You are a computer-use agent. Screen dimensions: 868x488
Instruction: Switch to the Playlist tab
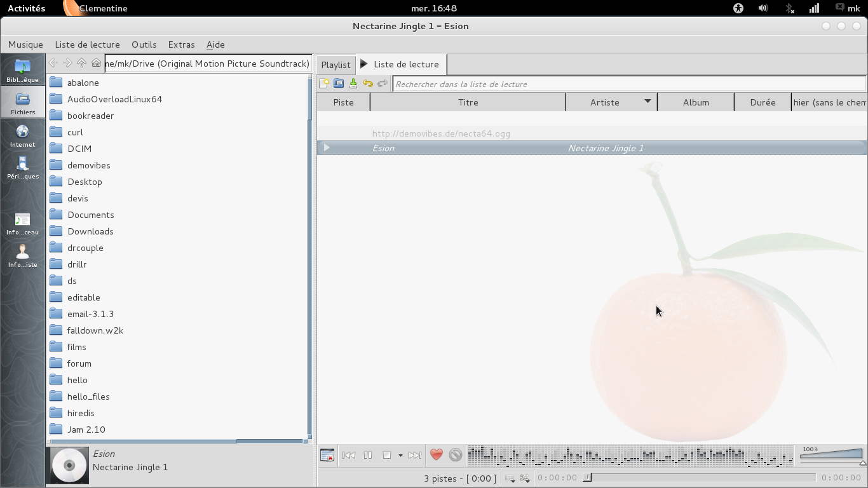336,64
